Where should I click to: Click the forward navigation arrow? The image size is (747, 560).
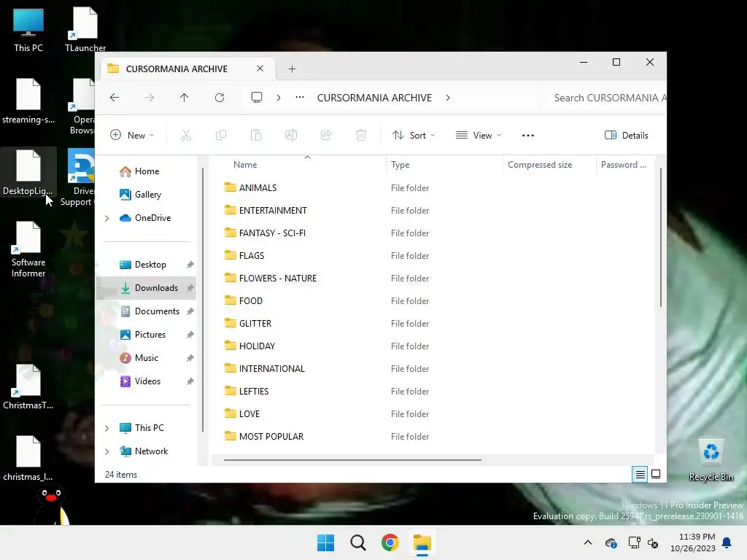[149, 98]
